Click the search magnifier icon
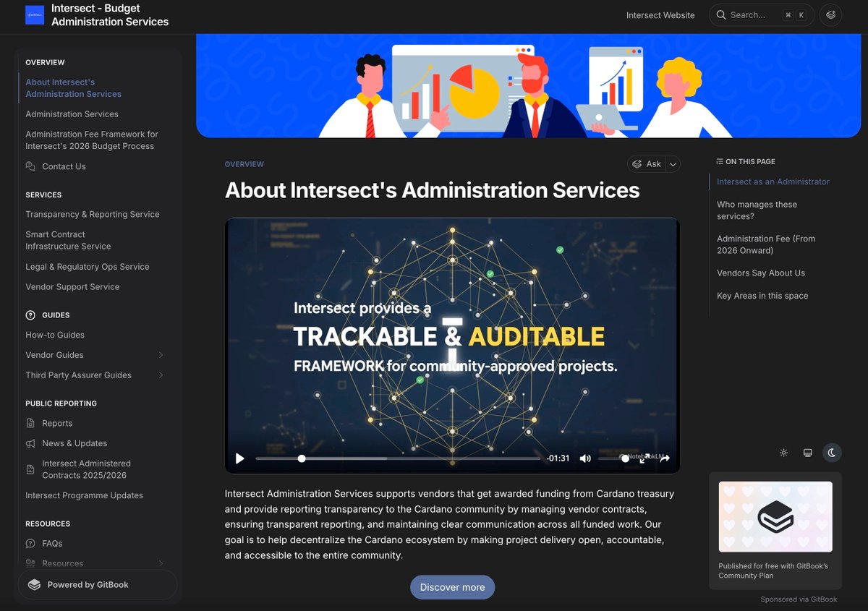 pyautogui.click(x=721, y=15)
